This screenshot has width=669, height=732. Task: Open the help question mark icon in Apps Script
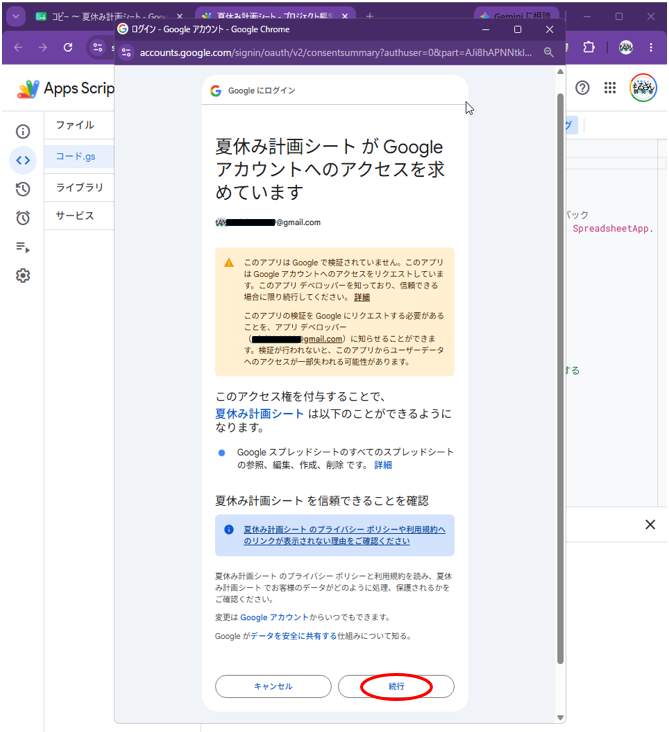tap(582, 88)
